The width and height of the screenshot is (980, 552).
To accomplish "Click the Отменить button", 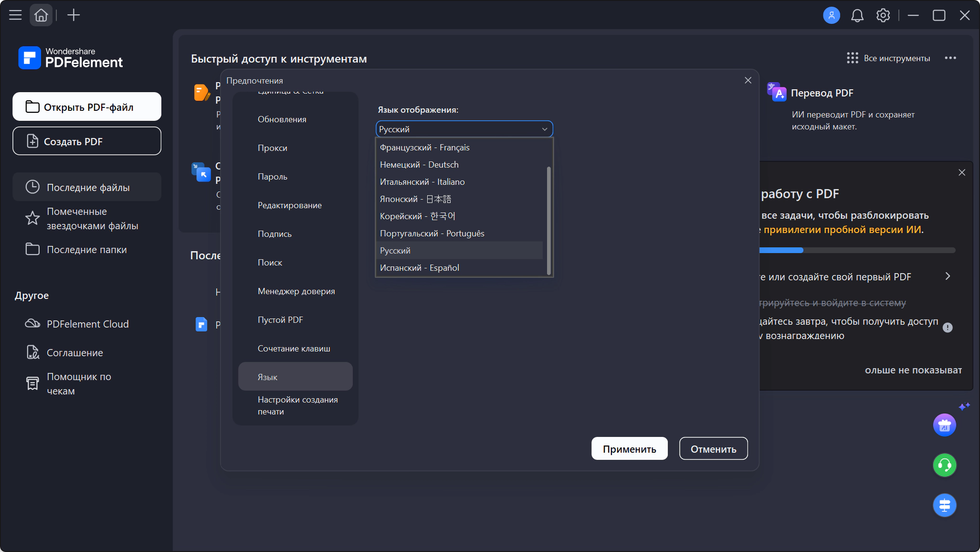I will pyautogui.click(x=713, y=449).
